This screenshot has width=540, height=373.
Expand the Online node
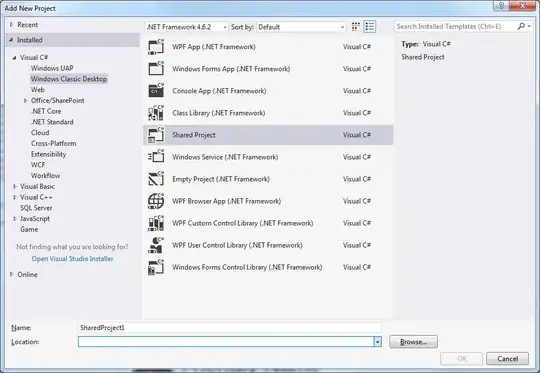click(x=11, y=274)
